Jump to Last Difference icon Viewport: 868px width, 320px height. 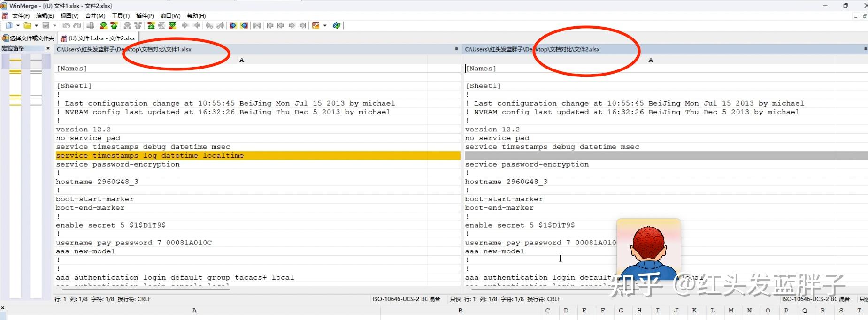pyautogui.click(x=172, y=25)
